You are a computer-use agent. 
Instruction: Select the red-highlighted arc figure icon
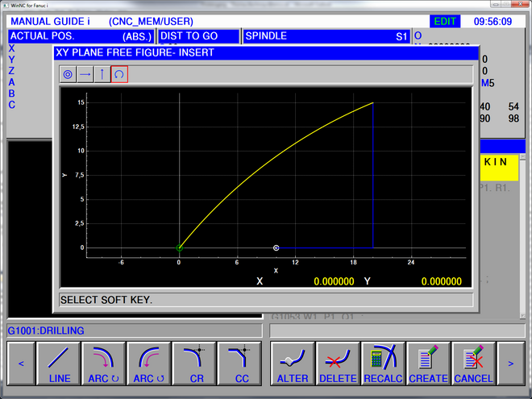pos(119,75)
